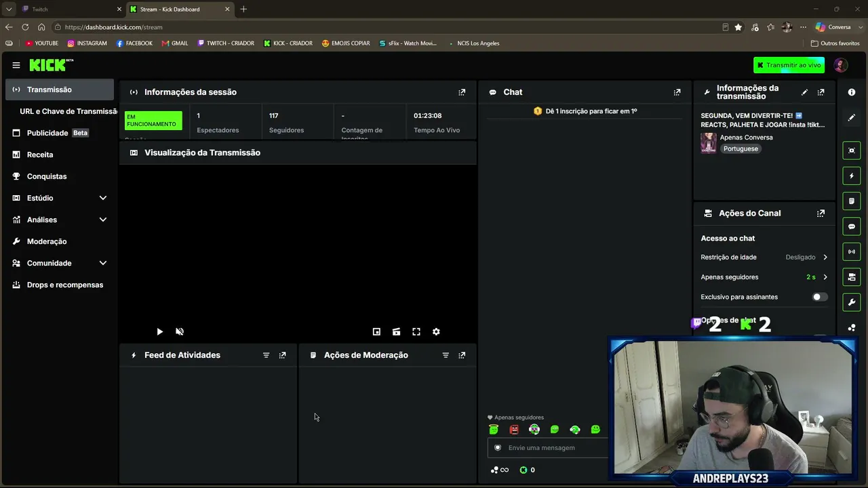The image size is (868, 488).
Task: Click the broadcast signal icon in right sidebar
Action: 852,251
